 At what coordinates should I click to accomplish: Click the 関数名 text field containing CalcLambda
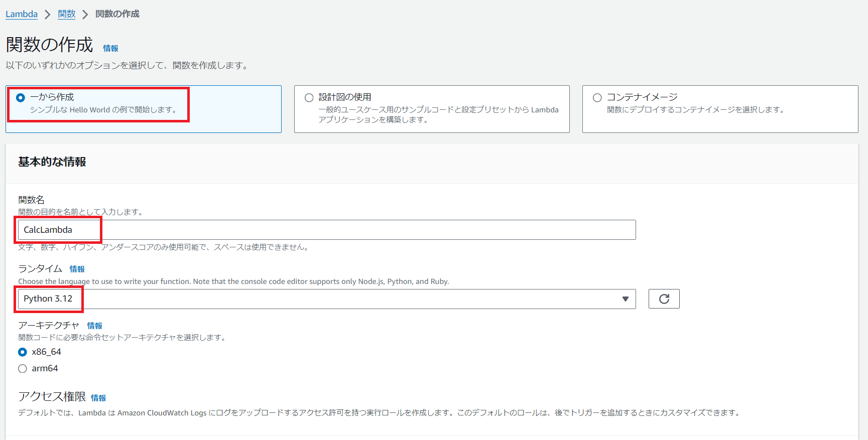tap(326, 230)
